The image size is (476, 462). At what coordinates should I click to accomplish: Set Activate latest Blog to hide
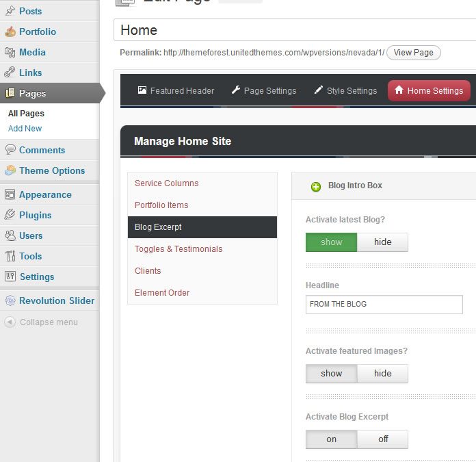tap(382, 242)
